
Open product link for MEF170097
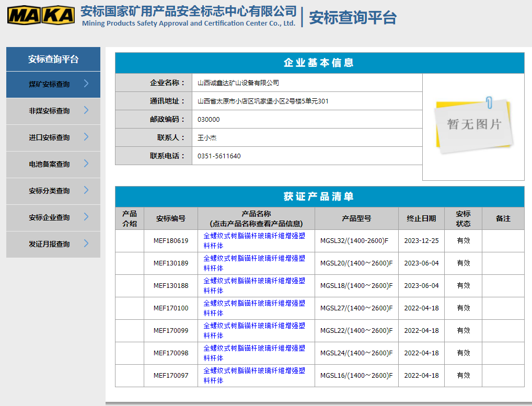pyautogui.click(x=254, y=375)
